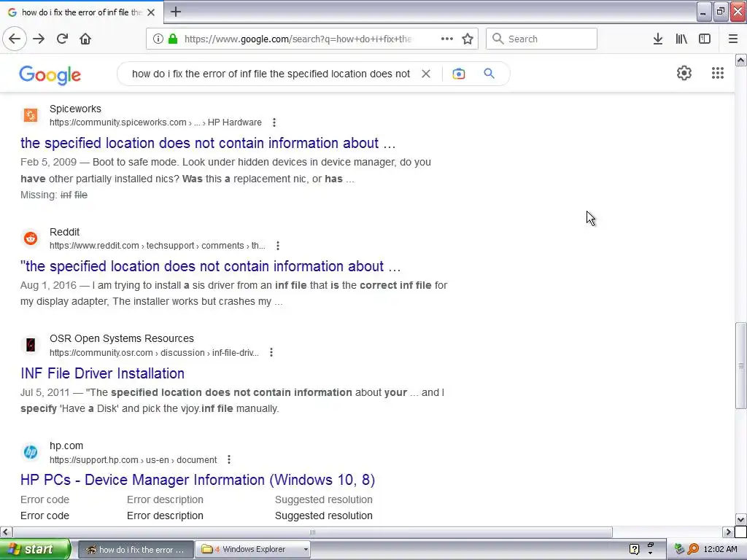Show site information icon in address bar
The height and width of the screenshot is (560, 747).
coord(158,39)
